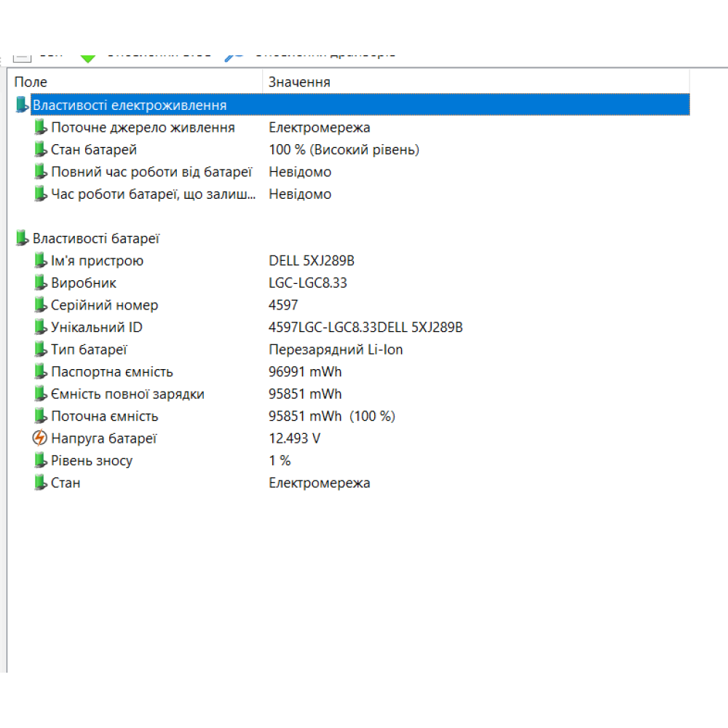Screen dimensions: 728x728
Task: Click the value Перезарядний Li-Ion
Action: coord(336,349)
